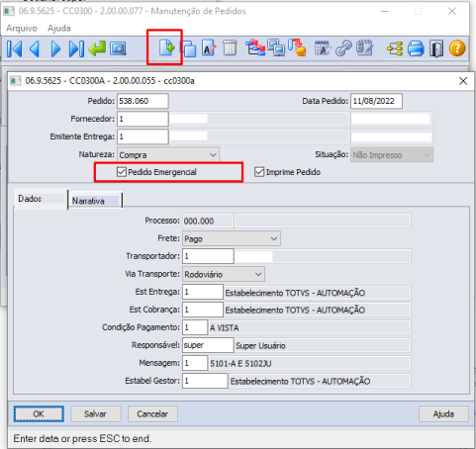Viewport: 476px width, 449px height.
Task: Open the Via Transporte dropdown
Action: 224,274
